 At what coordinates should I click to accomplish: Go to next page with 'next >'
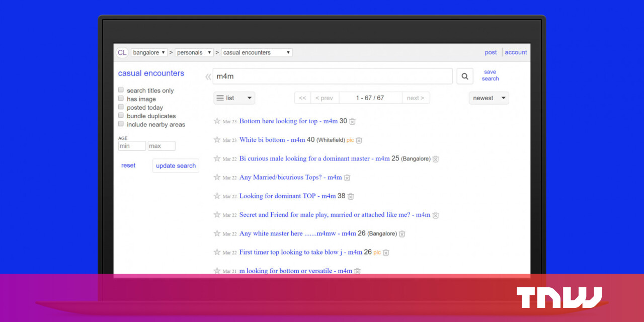pos(416,98)
